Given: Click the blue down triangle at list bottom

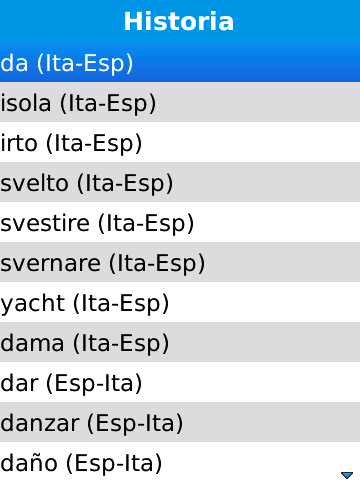Looking at the screenshot, I should pyautogui.click(x=347, y=475).
